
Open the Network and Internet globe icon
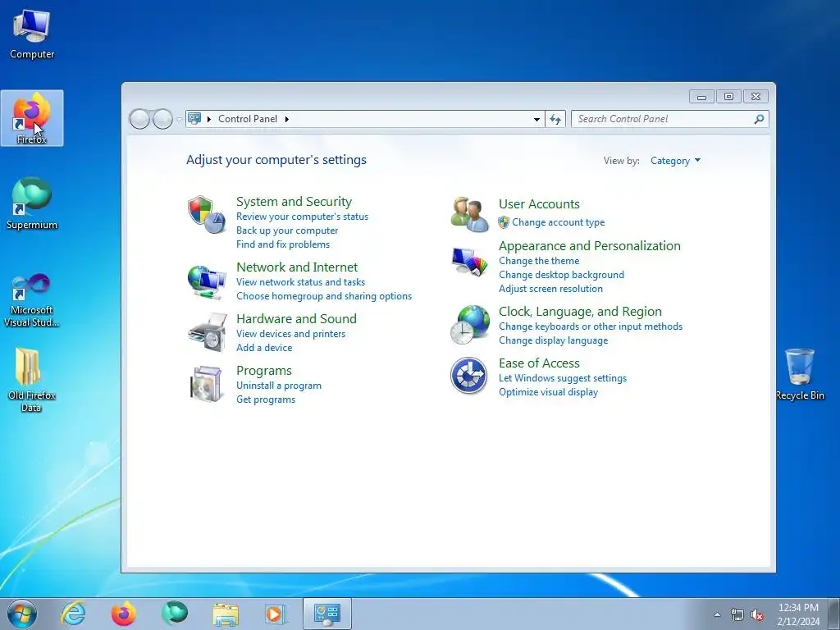point(206,281)
